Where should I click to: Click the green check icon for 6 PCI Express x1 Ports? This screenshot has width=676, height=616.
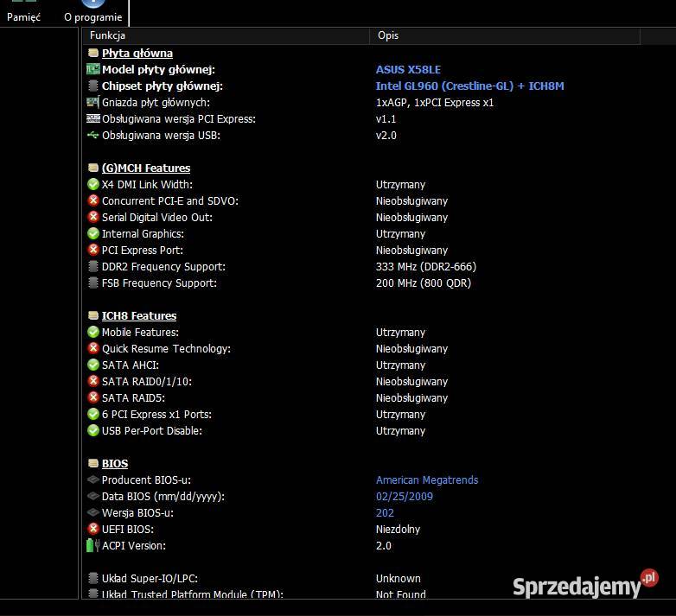pos(93,414)
